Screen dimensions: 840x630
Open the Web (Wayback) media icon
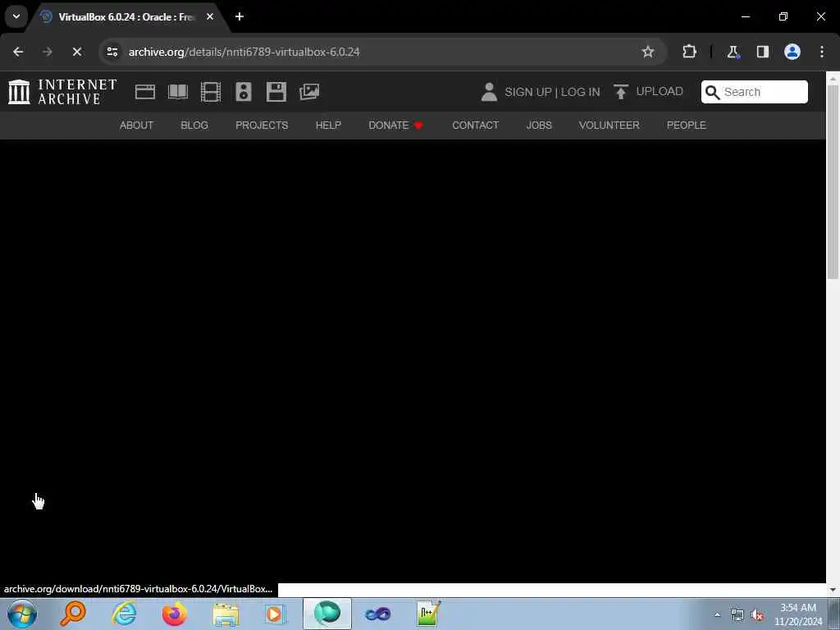[144, 92]
